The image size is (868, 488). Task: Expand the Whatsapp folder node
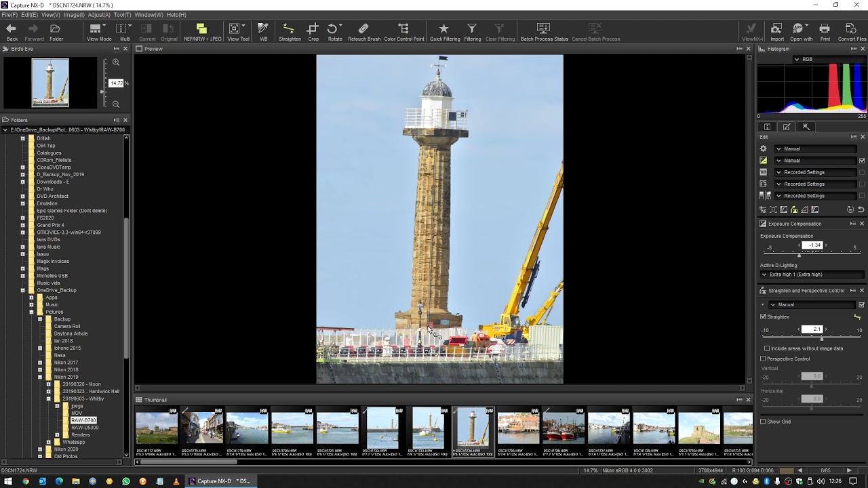click(49, 442)
